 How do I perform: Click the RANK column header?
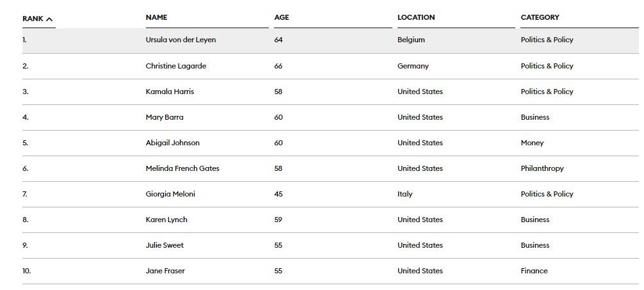click(x=33, y=19)
